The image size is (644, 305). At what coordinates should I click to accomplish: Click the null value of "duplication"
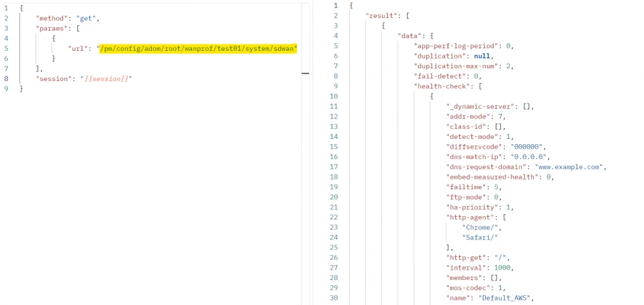[x=482, y=56]
